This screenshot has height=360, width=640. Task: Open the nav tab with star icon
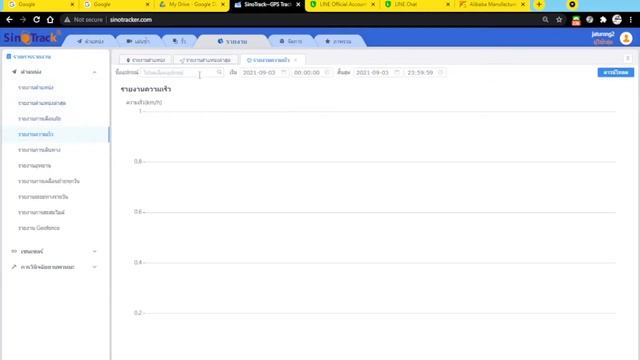[338, 41]
